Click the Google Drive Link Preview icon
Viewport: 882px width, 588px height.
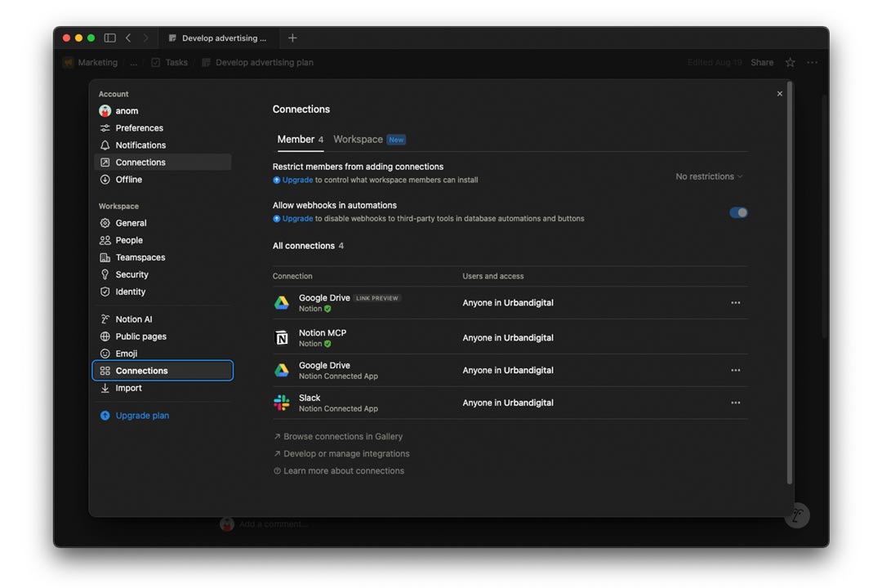[282, 303]
